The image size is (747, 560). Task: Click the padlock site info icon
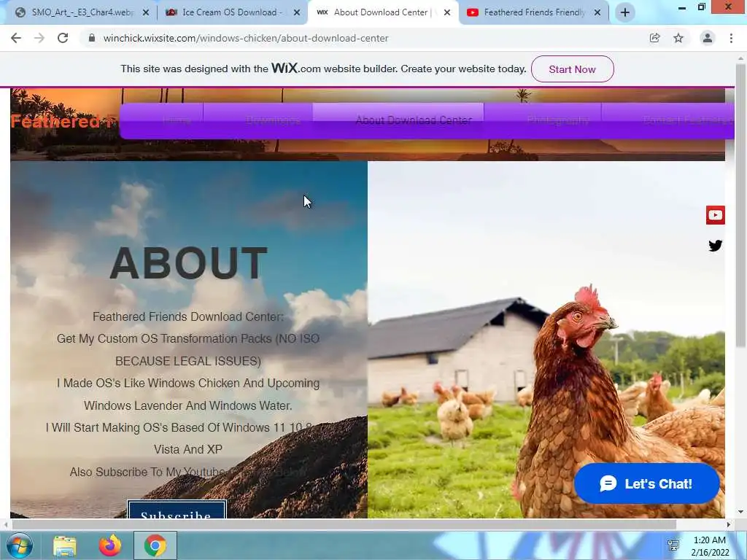[x=92, y=38]
